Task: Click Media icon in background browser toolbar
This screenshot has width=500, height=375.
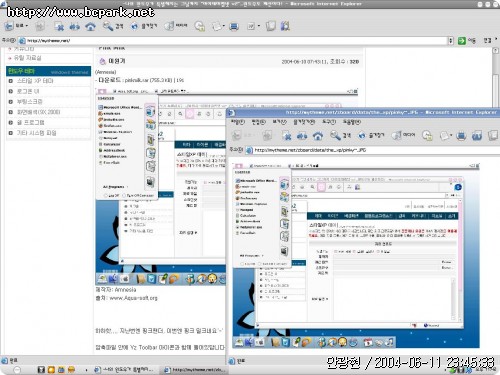Action: tap(169, 26)
